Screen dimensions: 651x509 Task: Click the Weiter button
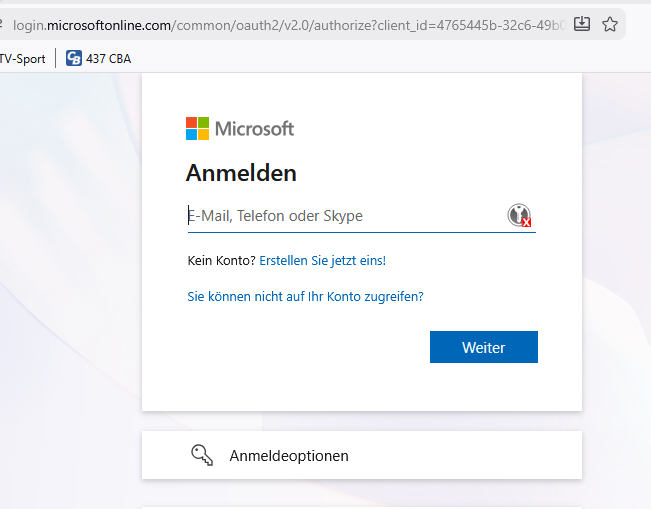(484, 347)
